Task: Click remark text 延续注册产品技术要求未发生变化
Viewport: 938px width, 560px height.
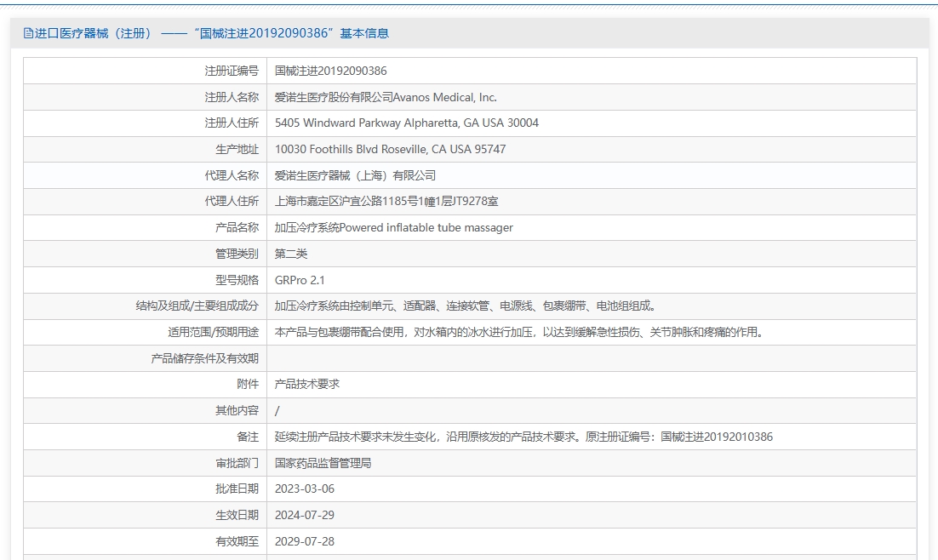Action: tap(523, 437)
